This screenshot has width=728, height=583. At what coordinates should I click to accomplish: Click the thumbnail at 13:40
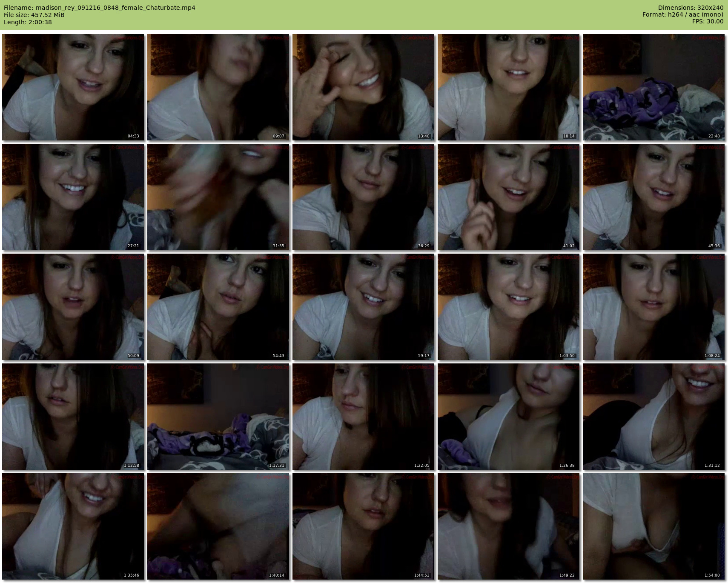point(363,87)
